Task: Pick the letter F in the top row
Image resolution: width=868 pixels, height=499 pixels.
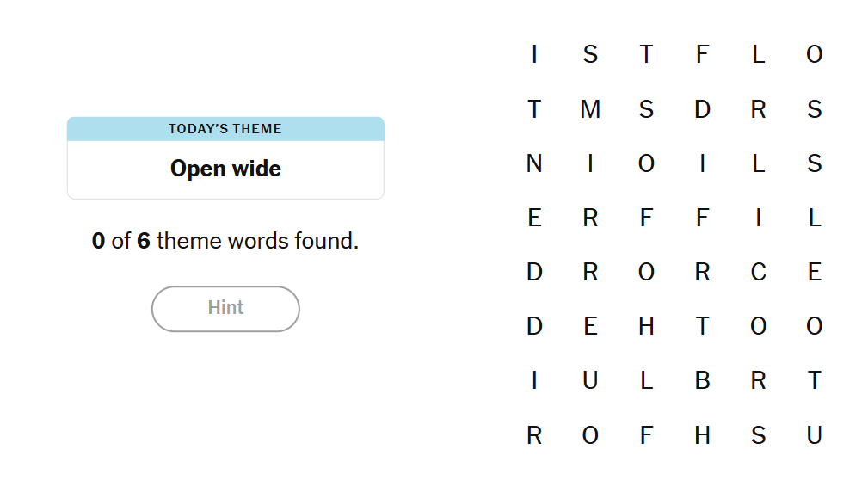Action: 702,55
